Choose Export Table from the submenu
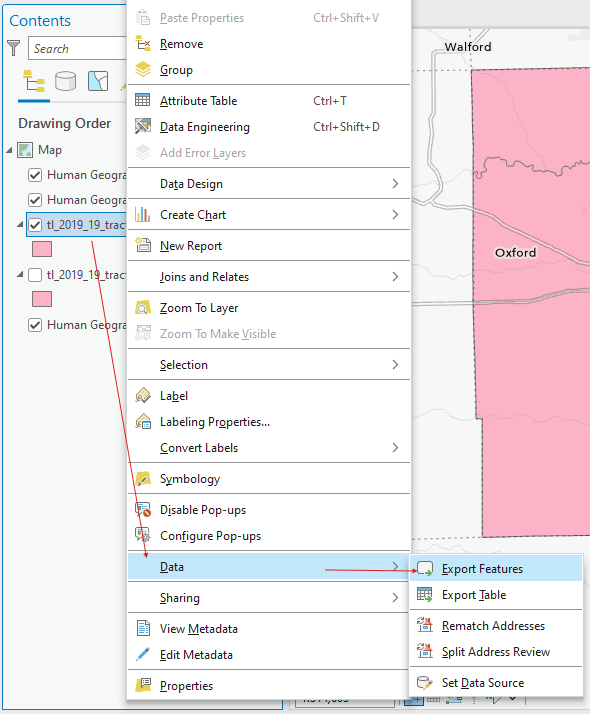The image size is (590, 714). pyautogui.click(x=496, y=595)
